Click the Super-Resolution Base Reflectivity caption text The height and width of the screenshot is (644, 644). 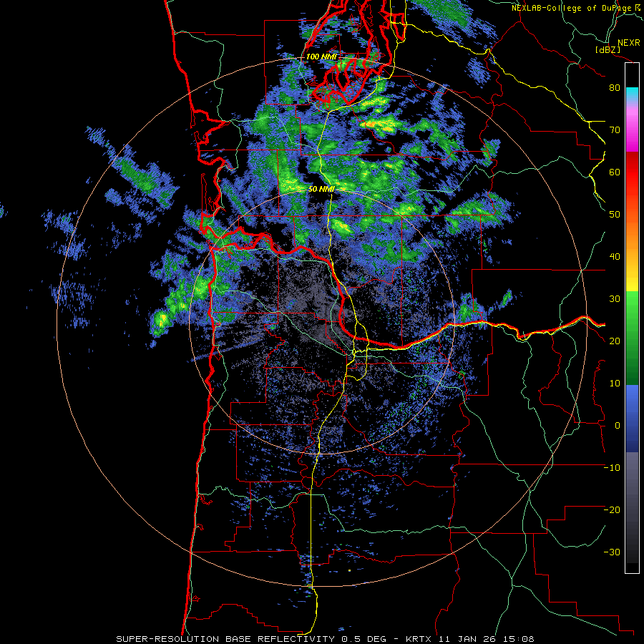(325, 639)
